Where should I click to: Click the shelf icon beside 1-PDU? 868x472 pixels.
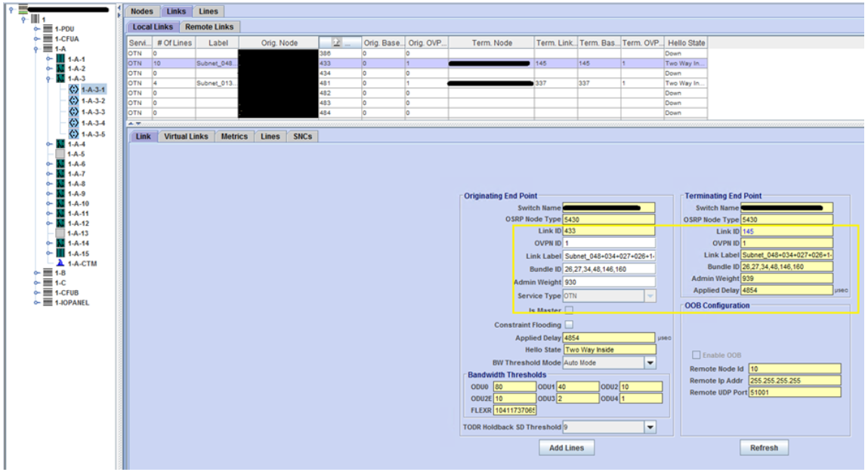[48, 29]
